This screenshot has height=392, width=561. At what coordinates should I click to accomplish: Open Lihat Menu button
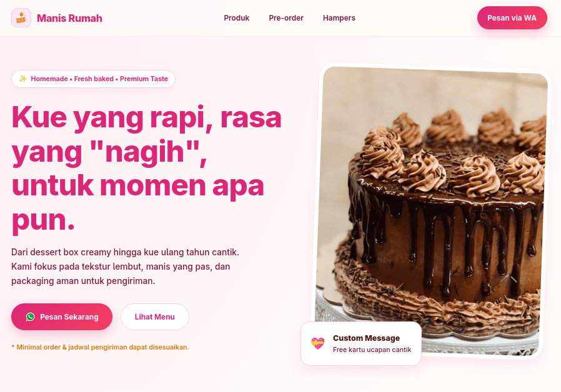tap(154, 317)
